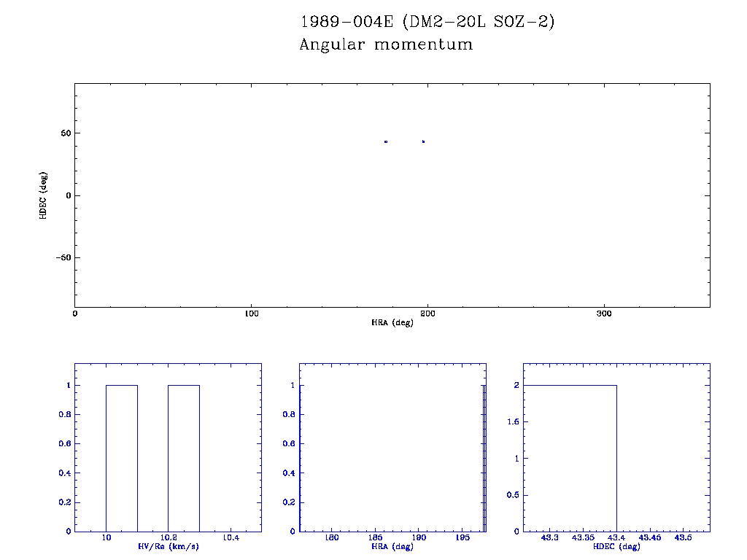Click the HRA (deg) label under scatter plot
The width and height of the screenshot is (747, 560).
392,322
